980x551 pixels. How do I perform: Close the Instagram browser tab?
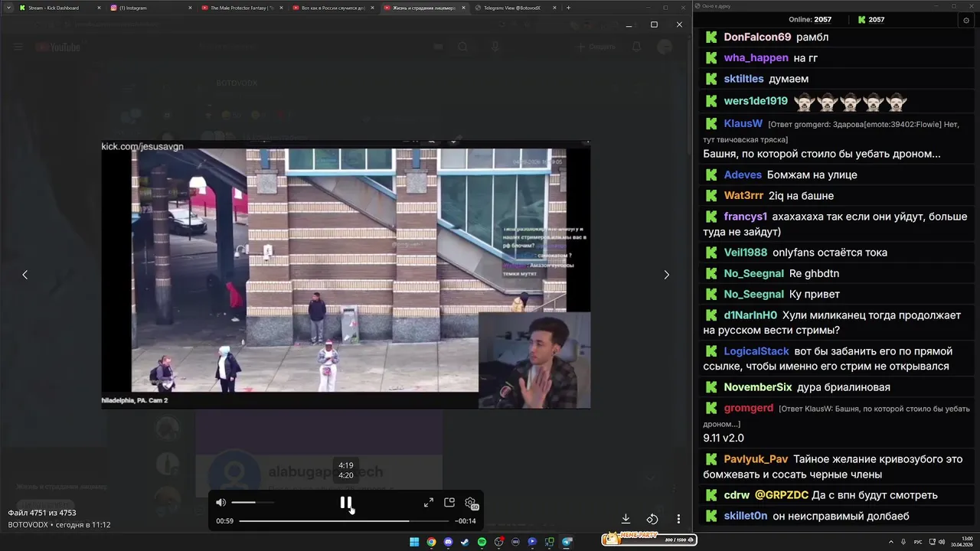pyautogui.click(x=190, y=8)
